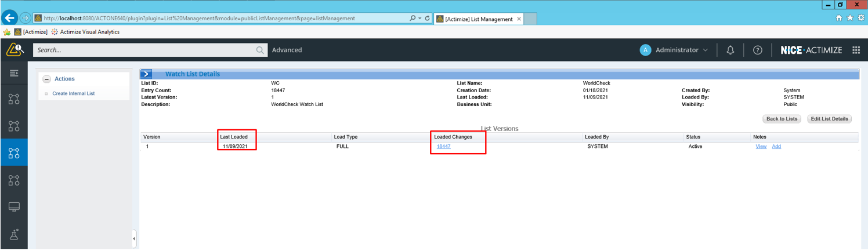The height and width of the screenshot is (251, 868).
Task: Click the Status column header
Action: (693, 137)
